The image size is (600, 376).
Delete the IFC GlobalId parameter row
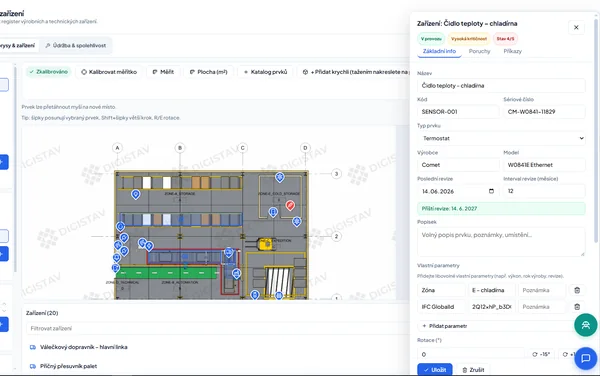pyautogui.click(x=577, y=307)
